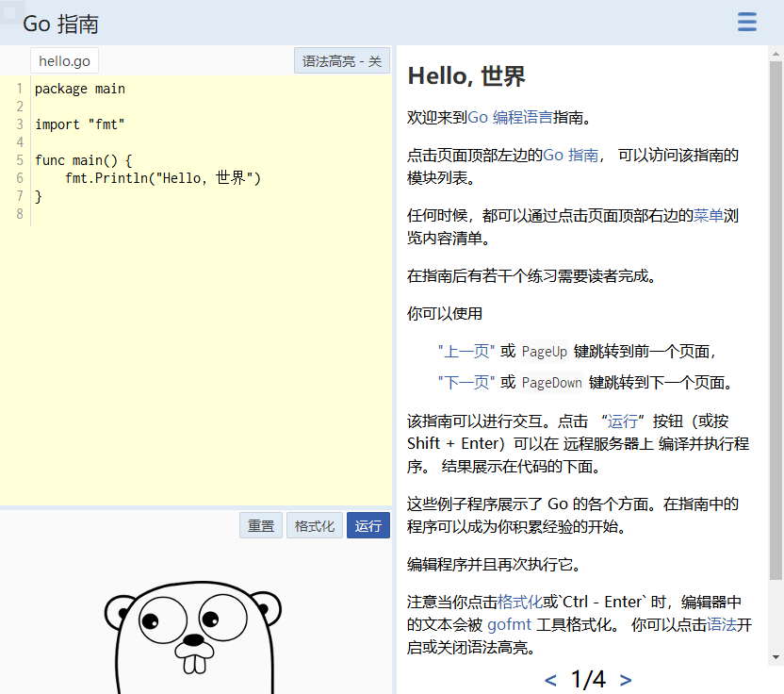Image resolution: width=784 pixels, height=694 pixels.
Task: Click the Go 指南 title link
Action: pyautogui.click(x=61, y=24)
